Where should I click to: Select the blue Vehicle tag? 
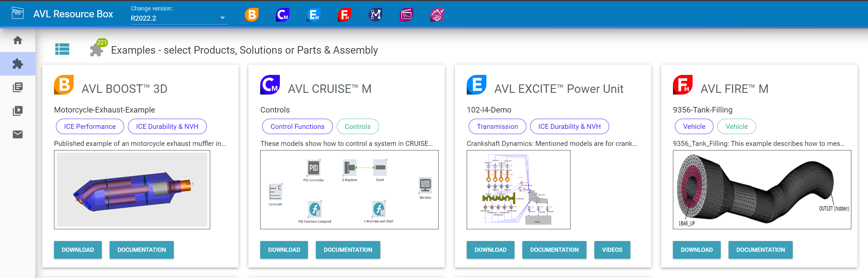(x=694, y=127)
